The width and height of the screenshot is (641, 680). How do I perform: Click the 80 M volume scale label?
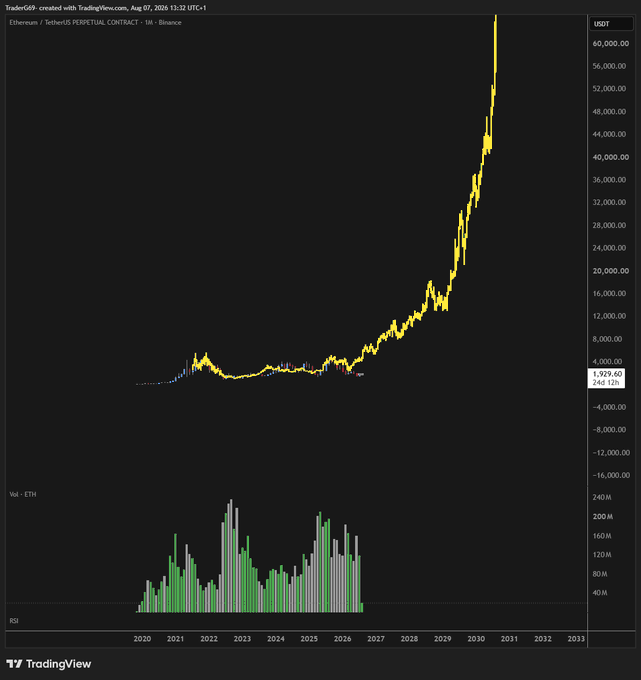click(600, 574)
